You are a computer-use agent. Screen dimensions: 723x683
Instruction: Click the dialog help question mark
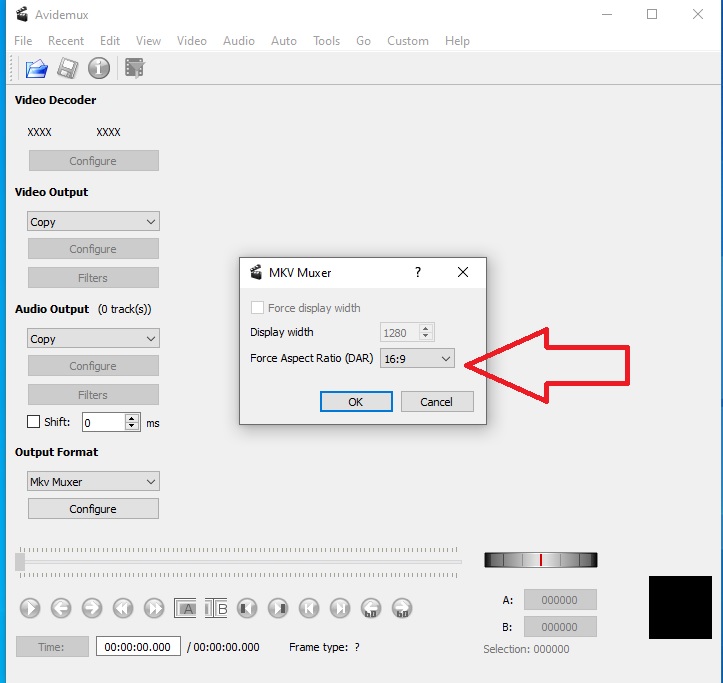418,272
